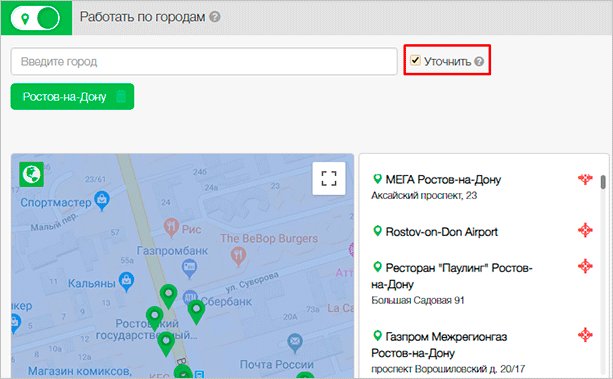
Task: Click pin icon before Ресторан Паулинг
Action: pos(377,267)
